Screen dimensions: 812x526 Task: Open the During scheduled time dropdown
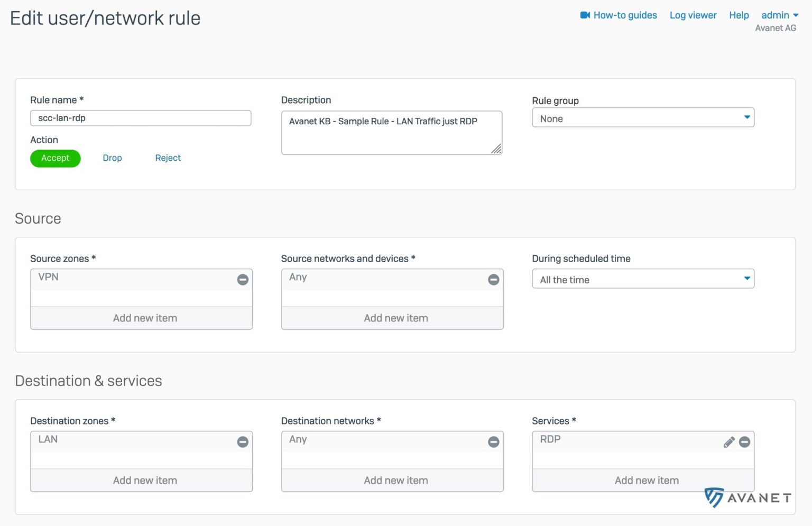pyautogui.click(x=643, y=279)
